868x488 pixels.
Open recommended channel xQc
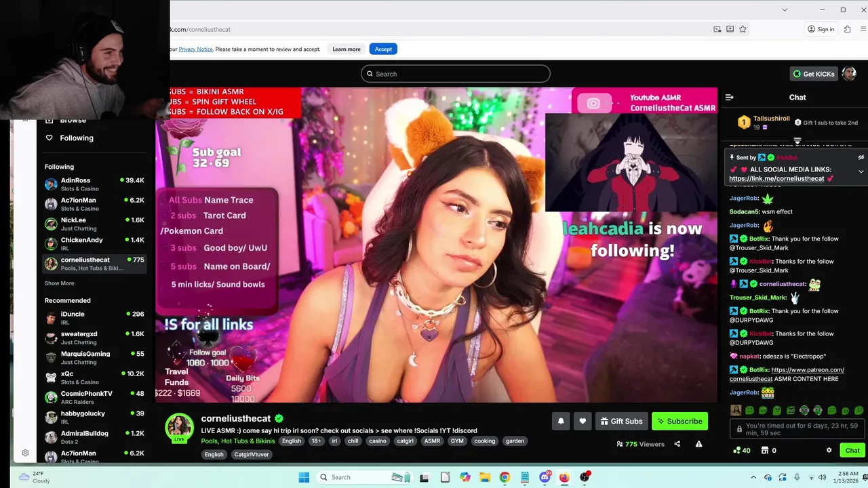click(94, 378)
